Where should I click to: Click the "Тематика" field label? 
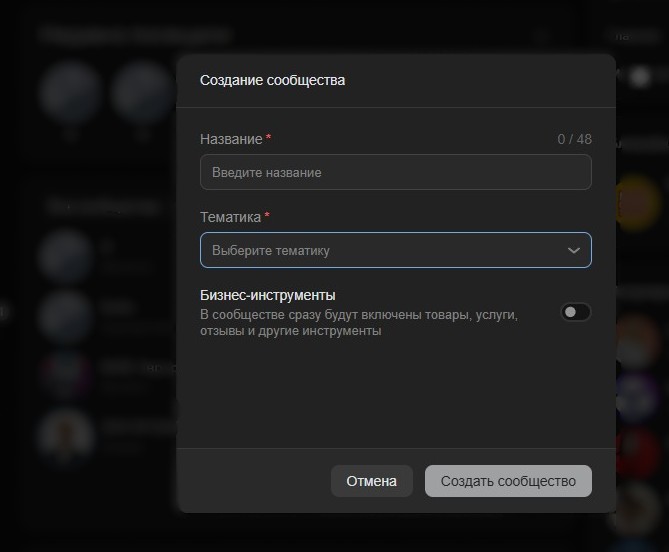click(x=230, y=217)
